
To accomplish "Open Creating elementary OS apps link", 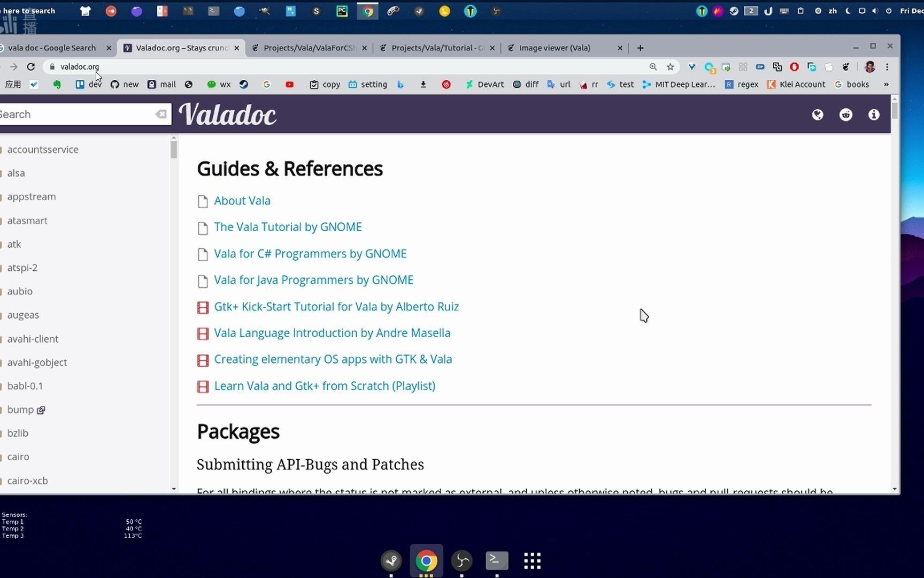I will point(333,359).
